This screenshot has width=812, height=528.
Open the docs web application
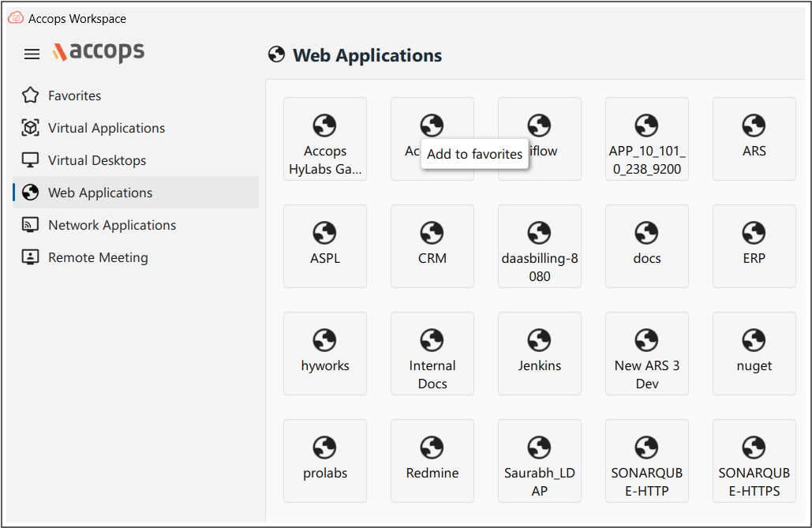click(647, 246)
